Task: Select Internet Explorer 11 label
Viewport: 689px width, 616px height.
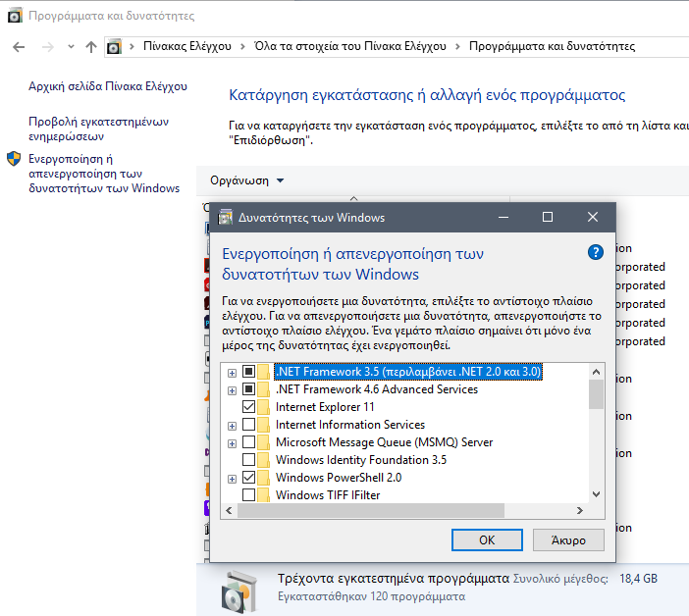Action: [x=325, y=406]
